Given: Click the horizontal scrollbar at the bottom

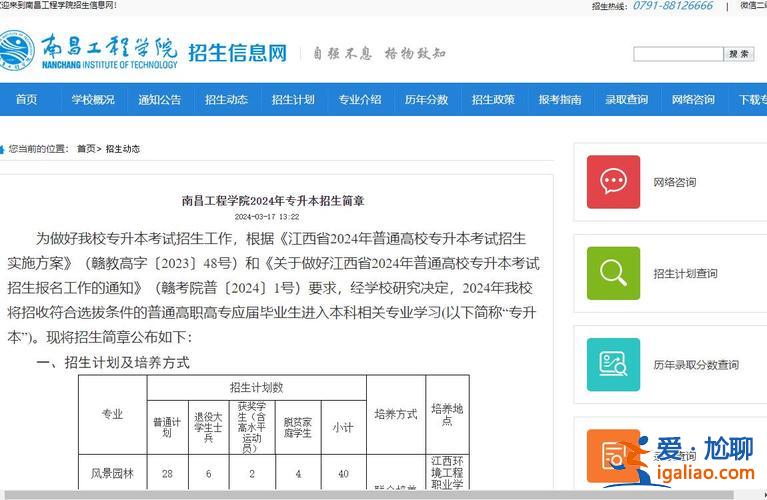Looking at the screenshot, I should pyautogui.click(x=368, y=495).
